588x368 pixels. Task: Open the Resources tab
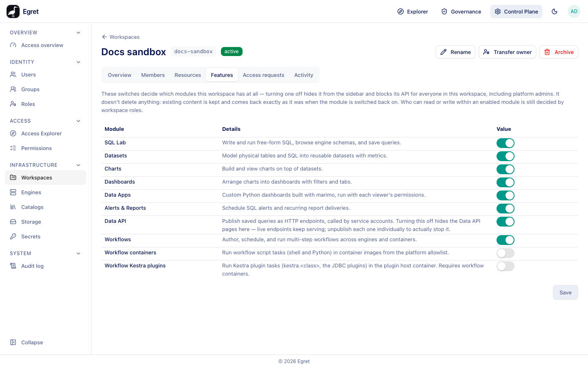pos(188,75)
